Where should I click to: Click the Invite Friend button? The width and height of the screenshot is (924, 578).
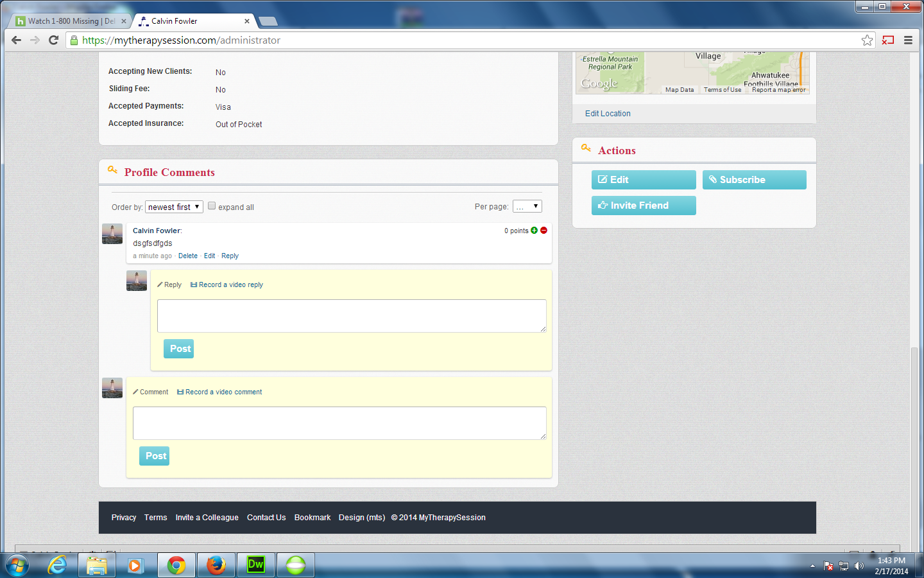pyautogui.click(x=644, y=206)
